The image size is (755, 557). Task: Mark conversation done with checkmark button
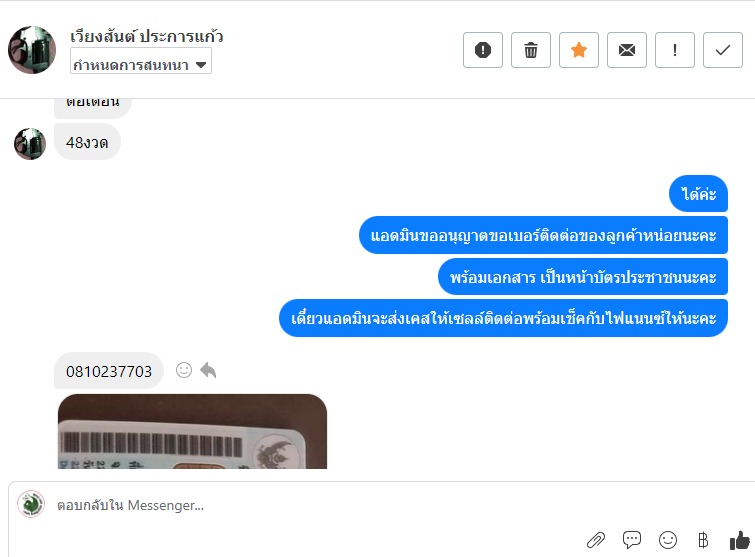[x=723, y=50]
